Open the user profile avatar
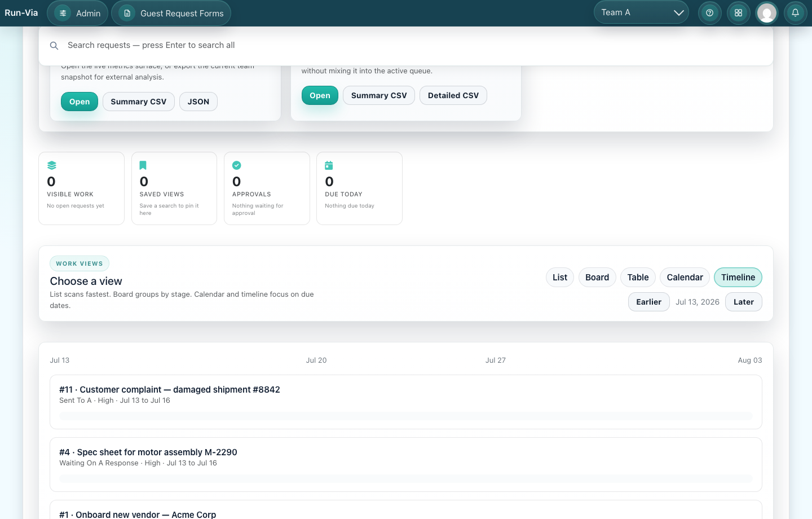The image size is (812, 519). point(767,13)
